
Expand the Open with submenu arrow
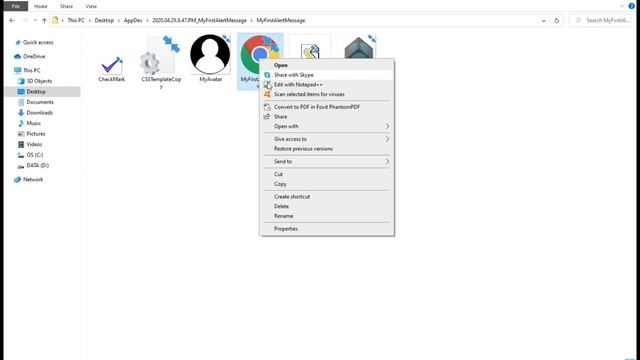tap(387, 127)
